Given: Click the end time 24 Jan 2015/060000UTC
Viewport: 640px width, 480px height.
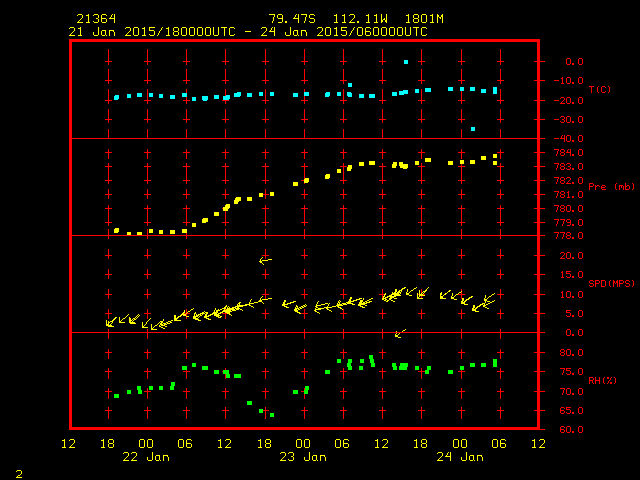Looking at the screenshot, I should click(344, 32).
